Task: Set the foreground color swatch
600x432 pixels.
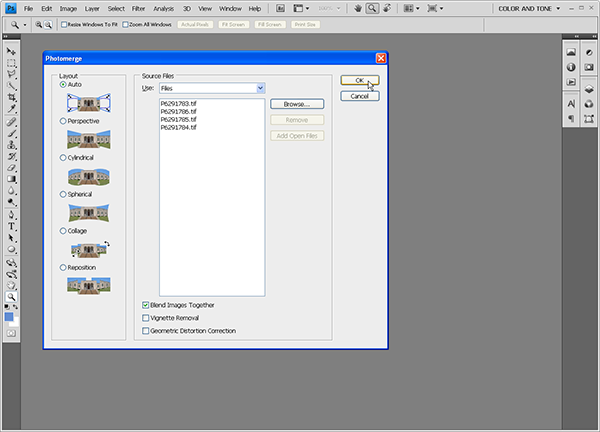Action: click(9, 317)
